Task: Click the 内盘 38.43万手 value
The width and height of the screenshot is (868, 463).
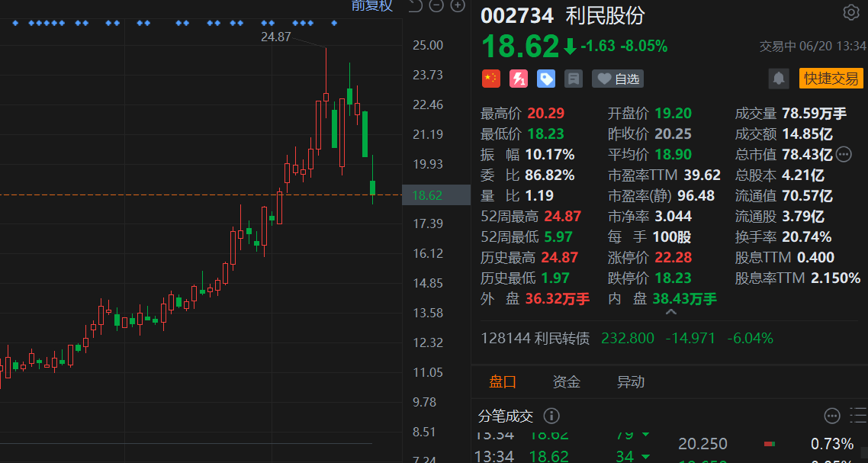Action: pos(685,299)
